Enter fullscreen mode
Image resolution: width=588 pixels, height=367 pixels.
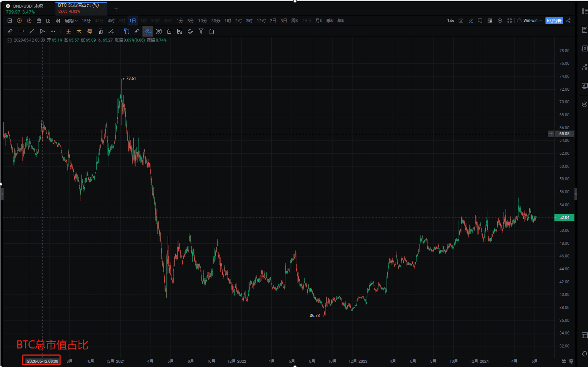(x=510, y=21)
